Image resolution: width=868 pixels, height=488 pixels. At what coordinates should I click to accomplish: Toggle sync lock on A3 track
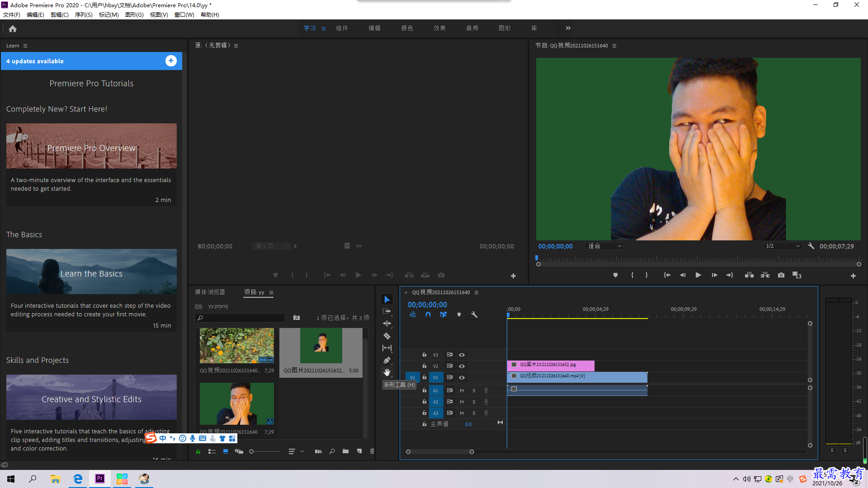point(449,413)
